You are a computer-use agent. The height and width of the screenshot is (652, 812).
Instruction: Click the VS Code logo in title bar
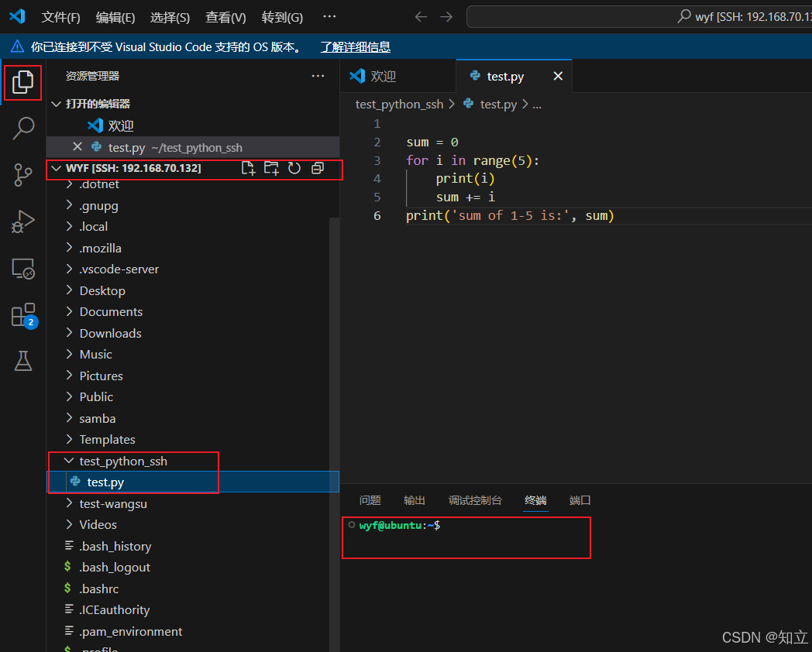[17, 16]
